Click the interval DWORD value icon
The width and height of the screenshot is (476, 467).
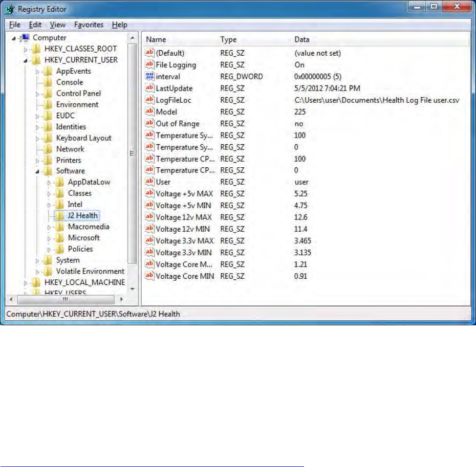[x=149, y=76]
